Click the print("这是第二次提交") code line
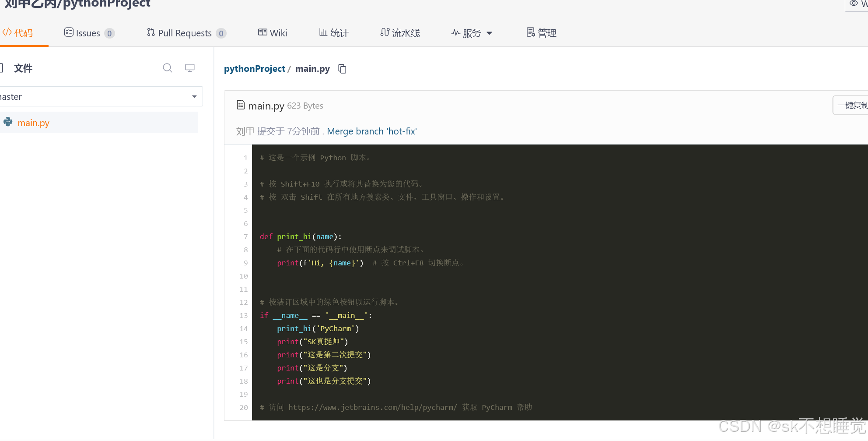Screen dimensions: 868x441 point(324,355)
